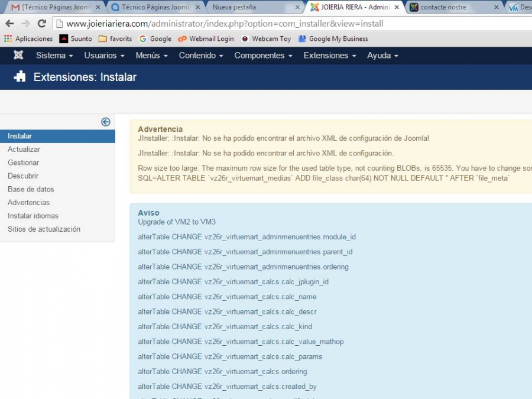Open Descubrir in the sidebar
This screenshot has width=532, height=399.
click(x=23, y=176)
